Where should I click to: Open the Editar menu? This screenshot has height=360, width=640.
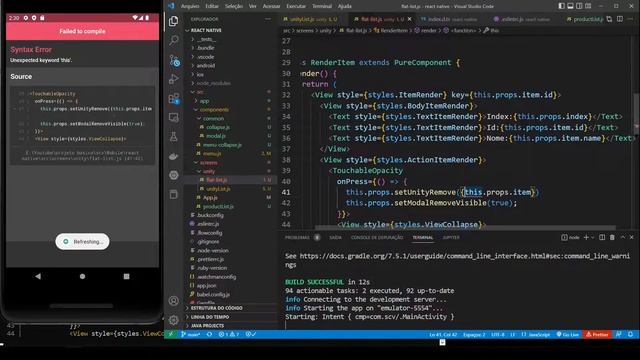[212, 6]
